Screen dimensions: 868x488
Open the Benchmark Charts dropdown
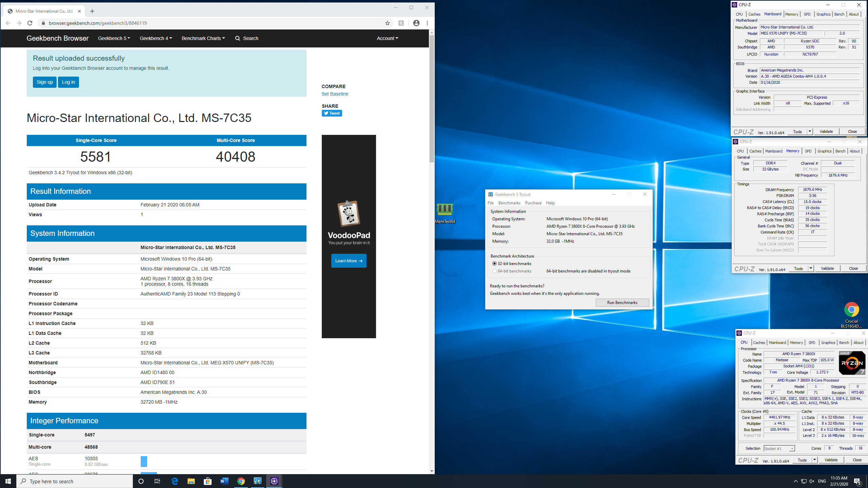[x=203, y=38]
